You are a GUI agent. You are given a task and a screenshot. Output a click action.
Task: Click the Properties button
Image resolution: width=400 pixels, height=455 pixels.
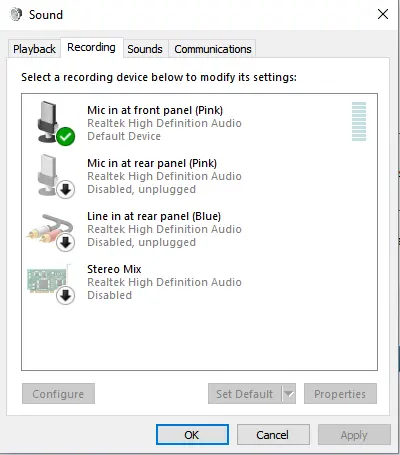coord(340,394)
